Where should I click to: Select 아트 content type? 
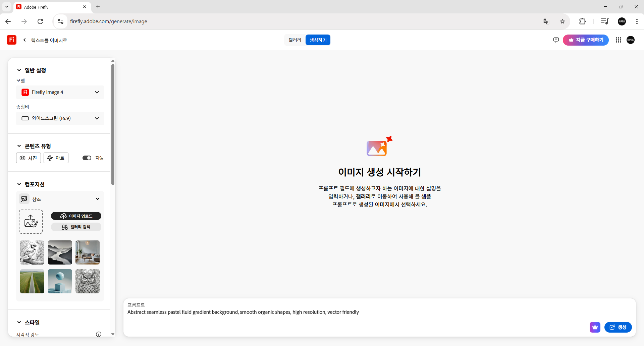56,158
